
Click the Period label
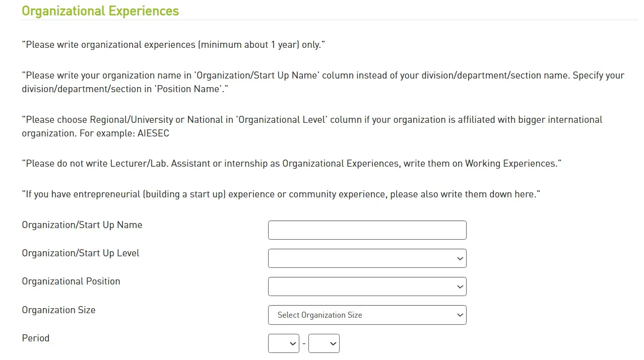(x=35, y=338)
